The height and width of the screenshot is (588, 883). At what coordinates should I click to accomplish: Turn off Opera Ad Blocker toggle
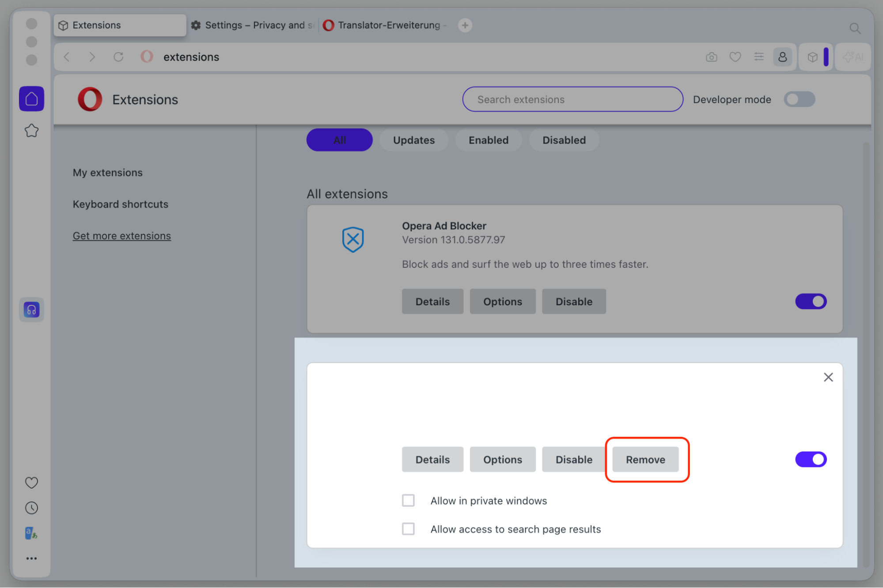[x=811, y=302]
